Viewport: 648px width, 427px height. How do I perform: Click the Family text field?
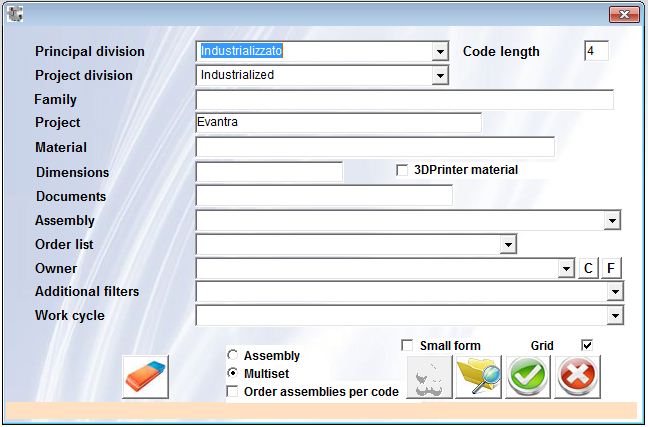point(405,100)
